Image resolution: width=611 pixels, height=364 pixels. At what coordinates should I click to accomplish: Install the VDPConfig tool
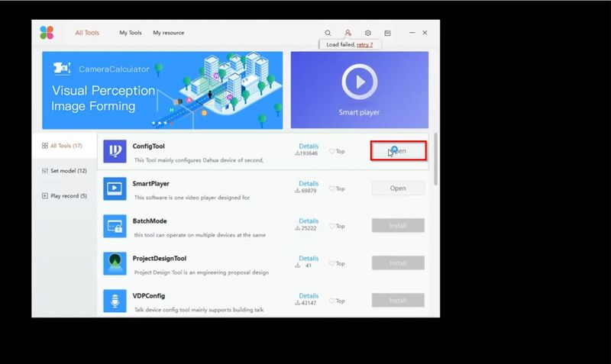pos(398,300)
